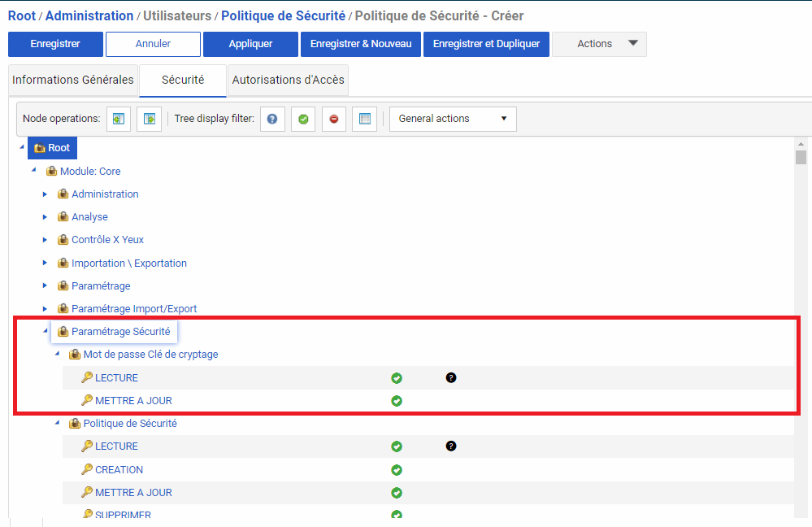Open the Autorisations d'Accès tab
812x527 pixels.
click(x=289, y=80)
